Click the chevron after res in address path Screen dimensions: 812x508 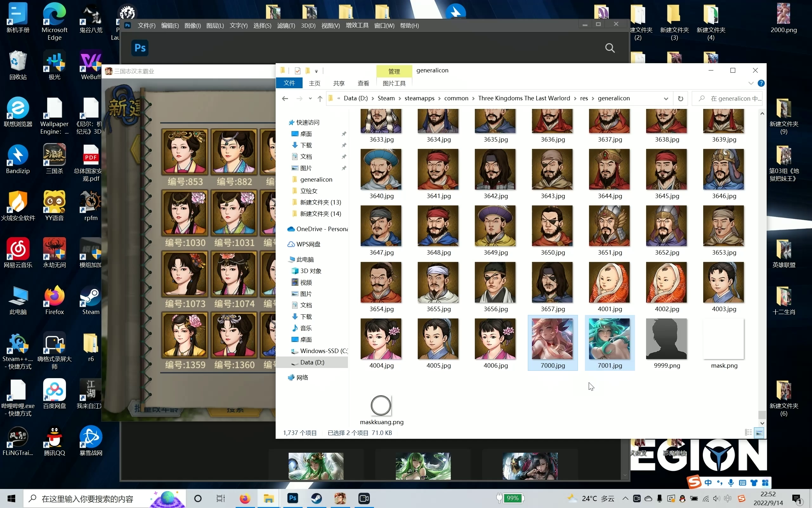point(593,98)
